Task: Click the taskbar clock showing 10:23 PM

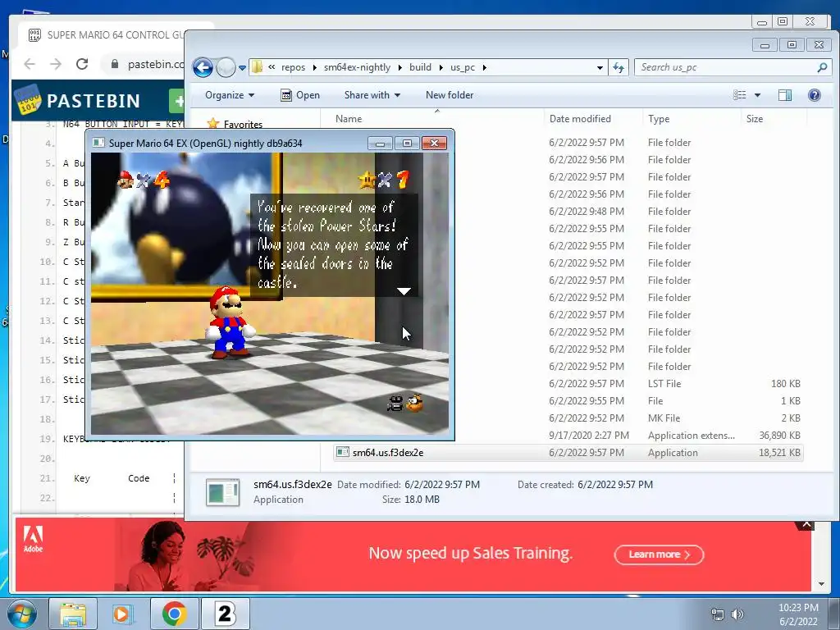Action: (x=798, y=614)
